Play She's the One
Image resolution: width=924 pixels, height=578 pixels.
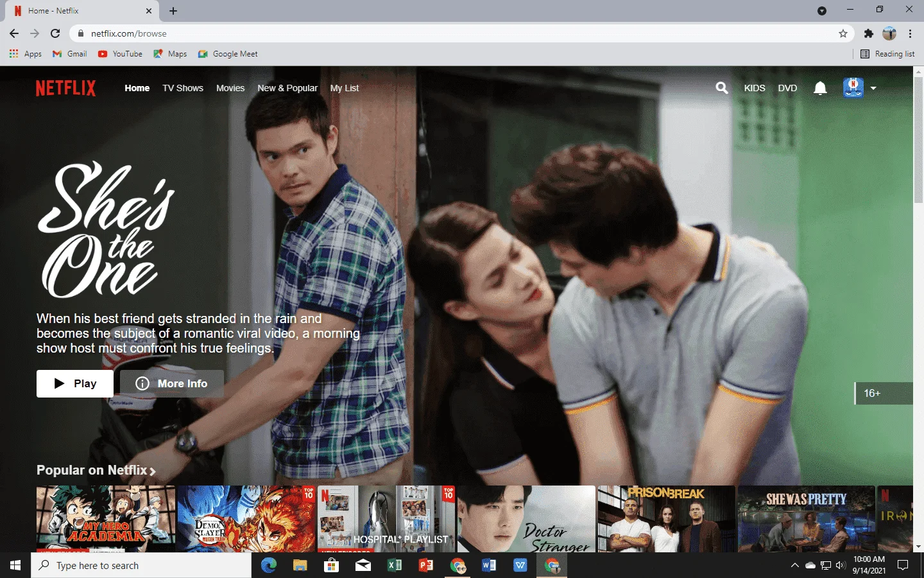click(75, 383)
